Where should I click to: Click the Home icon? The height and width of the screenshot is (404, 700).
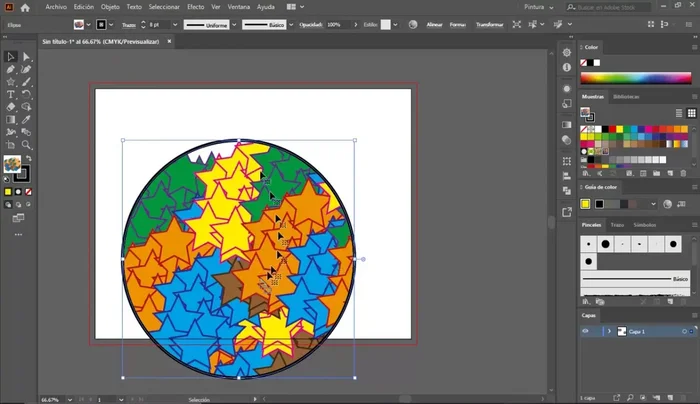[x=27, y=7]
